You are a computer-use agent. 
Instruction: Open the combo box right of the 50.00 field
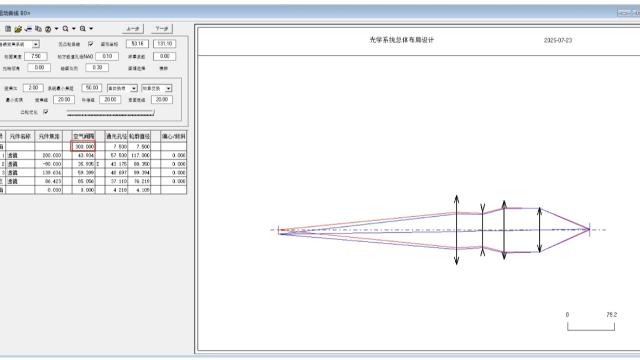tap(122, 88)
